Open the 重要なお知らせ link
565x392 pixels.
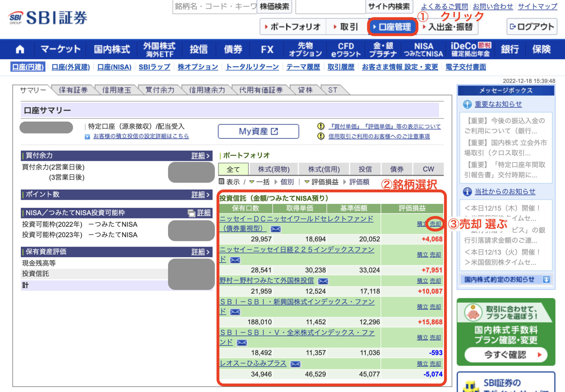click(x=498, y=104)
